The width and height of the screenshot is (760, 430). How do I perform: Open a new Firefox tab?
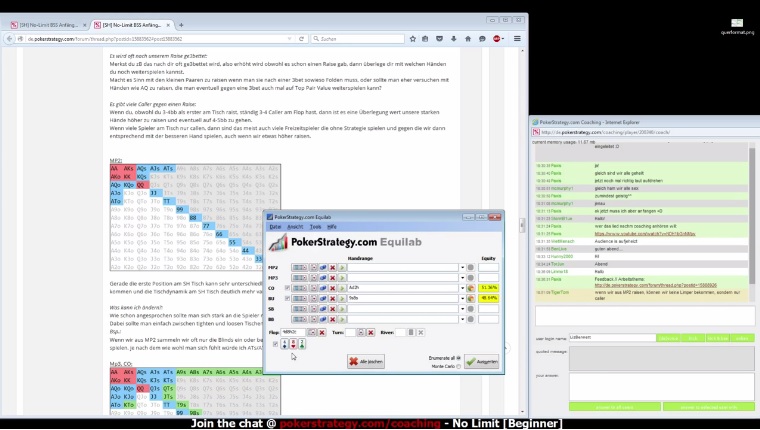point(181,25)
